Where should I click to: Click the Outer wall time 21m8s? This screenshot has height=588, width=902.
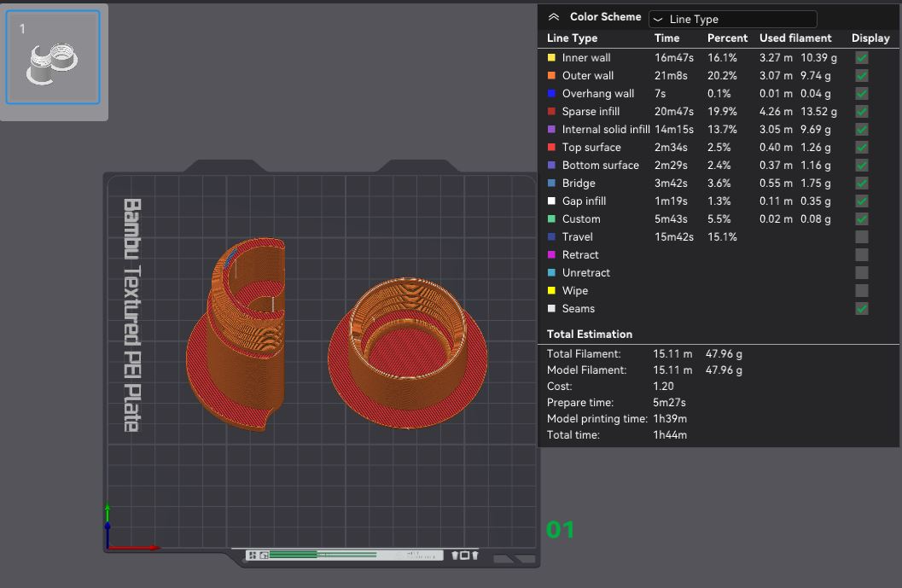pos(671,75)
